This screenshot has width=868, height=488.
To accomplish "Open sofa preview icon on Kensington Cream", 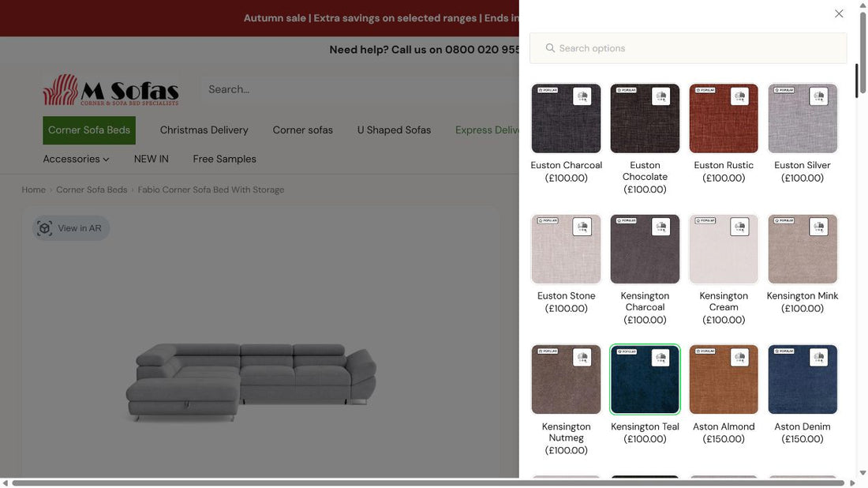I will coord(739,227).
